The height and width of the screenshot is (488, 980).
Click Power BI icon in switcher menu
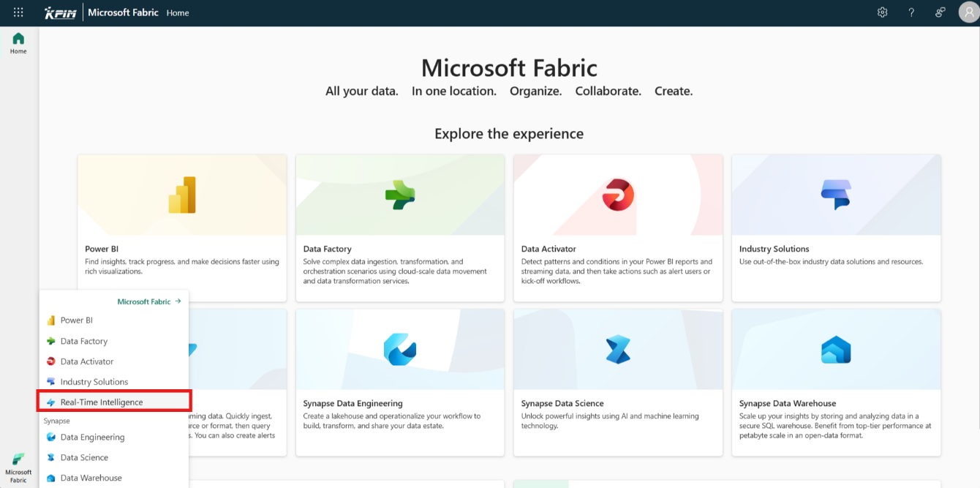(x=51, y=320)
